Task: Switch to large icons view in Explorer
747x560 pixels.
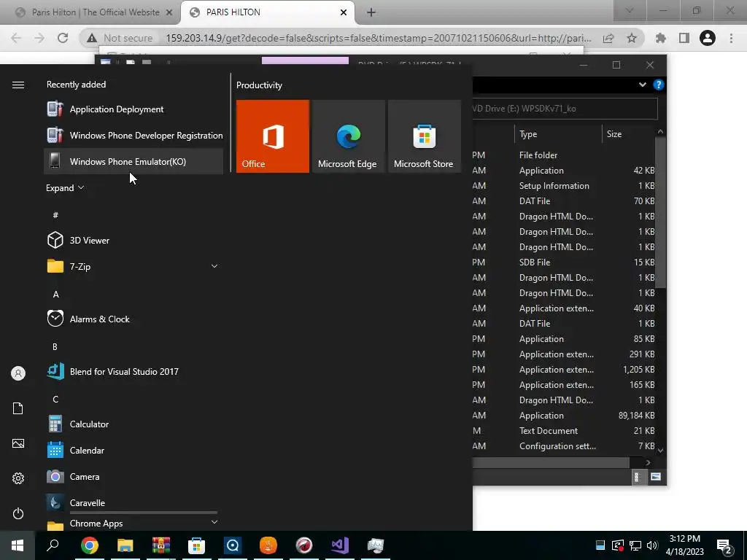Action: point(656,477)
